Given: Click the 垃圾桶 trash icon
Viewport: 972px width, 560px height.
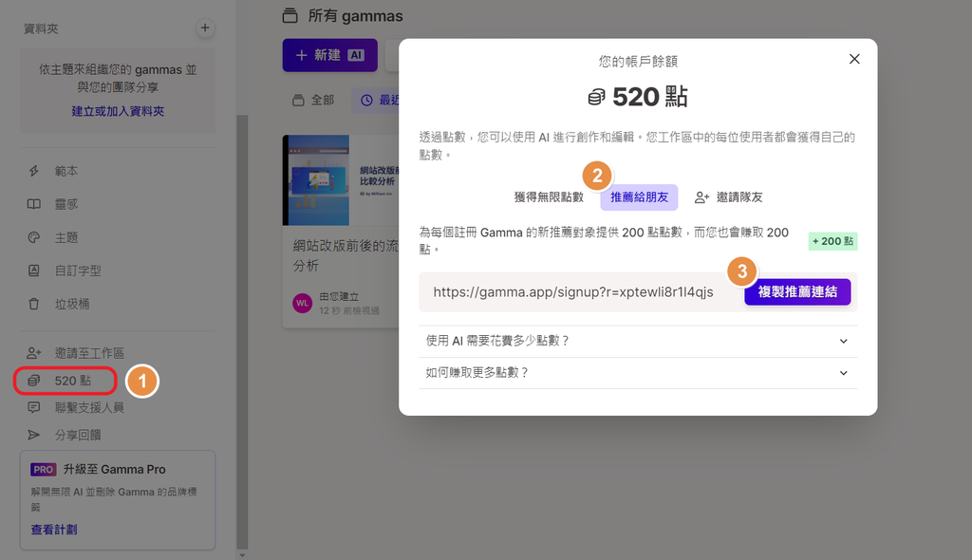Looking at the screenshot, I should [34, 304].
